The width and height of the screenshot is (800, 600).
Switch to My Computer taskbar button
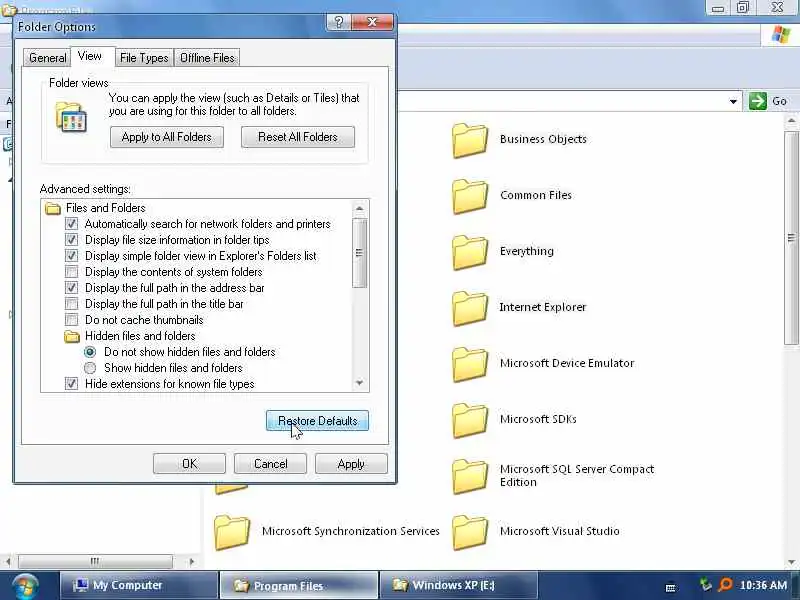139,585
